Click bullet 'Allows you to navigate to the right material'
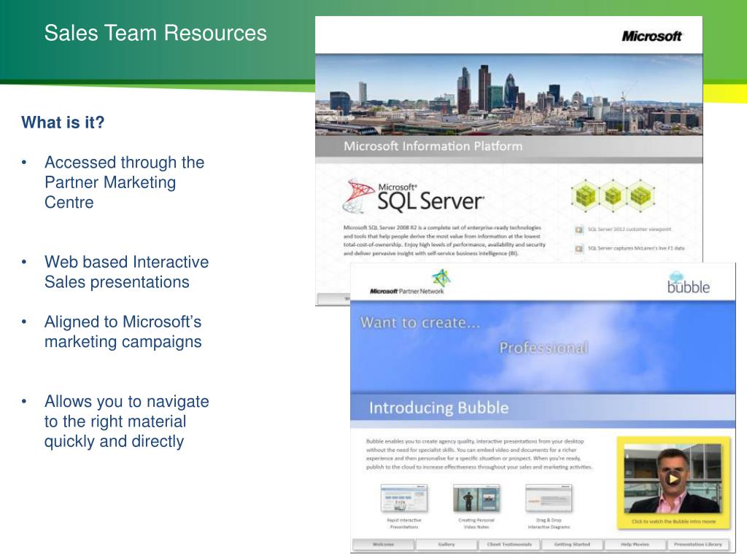This screenshot has width=747, height=560. pos(126,421)
